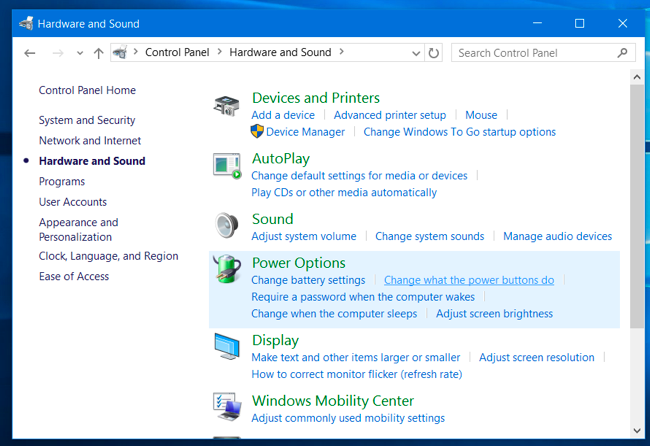Click the vertical scrollbar thumb
The height and width of the screenshot is (446, 650).
click(x=636, y=205)
